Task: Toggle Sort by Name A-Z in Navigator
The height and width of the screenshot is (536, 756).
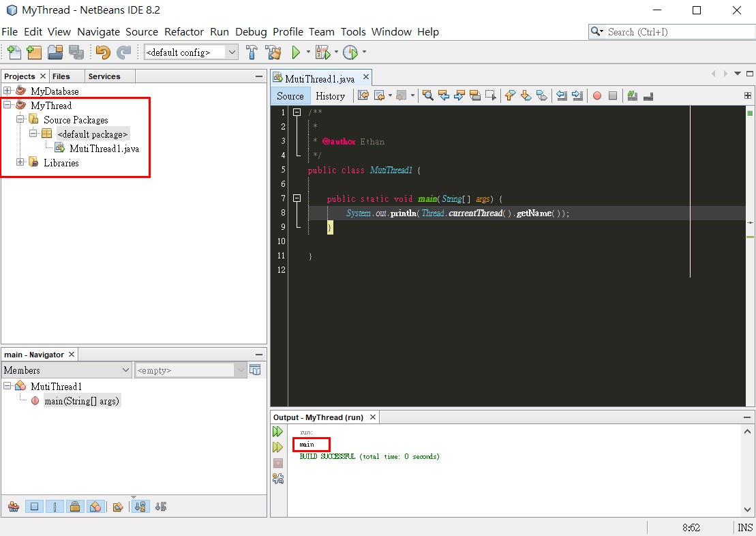Action: point(140,507)
